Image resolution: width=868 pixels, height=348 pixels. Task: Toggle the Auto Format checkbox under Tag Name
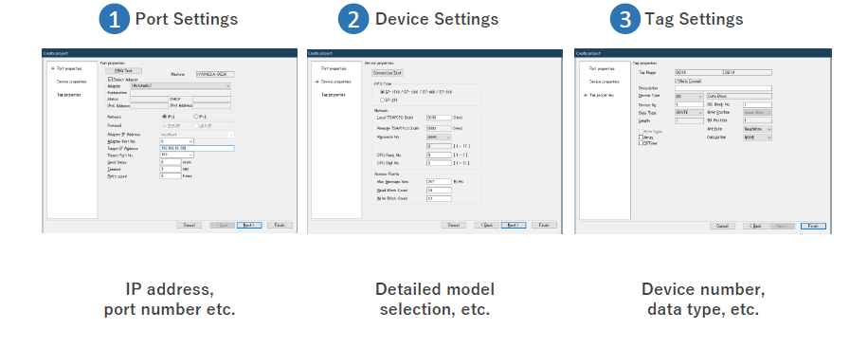(677, 81)
